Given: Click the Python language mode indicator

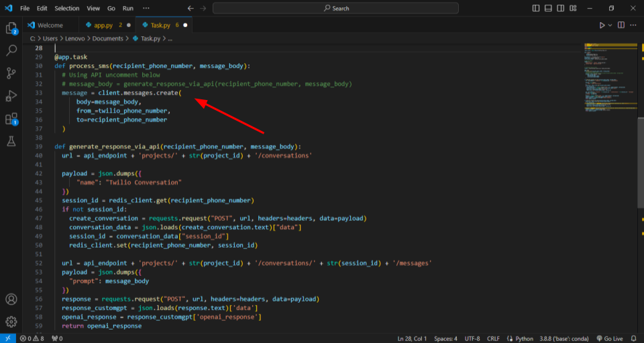Looking at the screenshot, I should 524,338.
